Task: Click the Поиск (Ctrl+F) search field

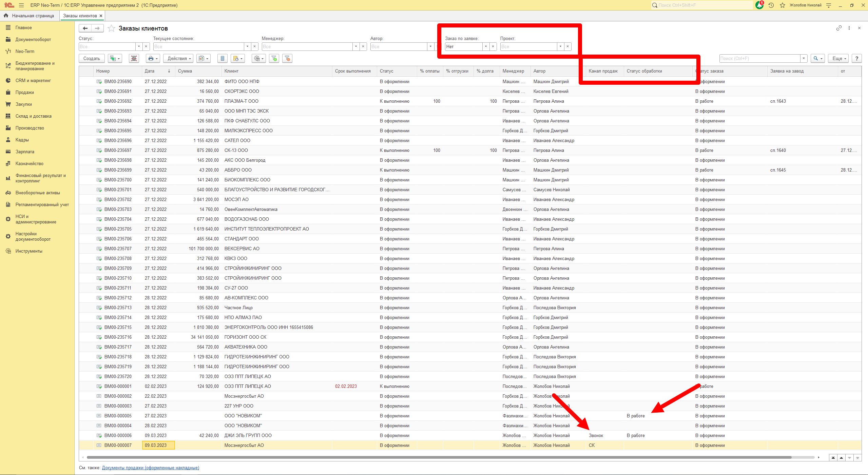Action: (x=759, y=58)
